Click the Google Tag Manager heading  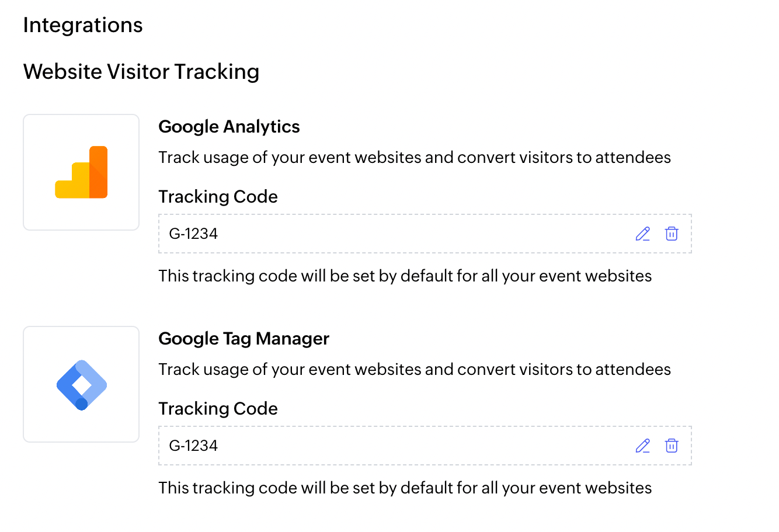coord(244,339)
